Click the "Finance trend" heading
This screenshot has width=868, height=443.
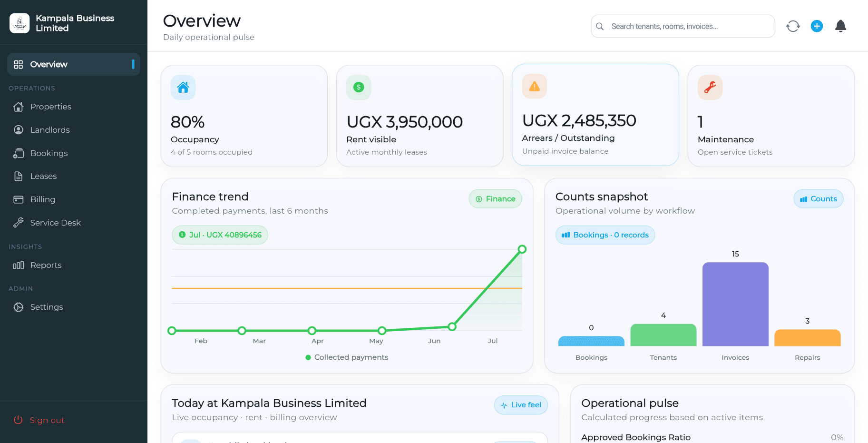point(210,197)
